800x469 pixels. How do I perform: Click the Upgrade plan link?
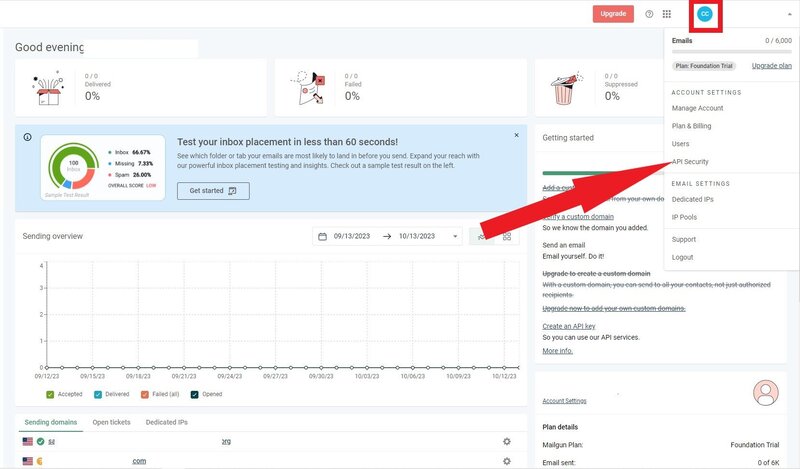click(771, 66)
